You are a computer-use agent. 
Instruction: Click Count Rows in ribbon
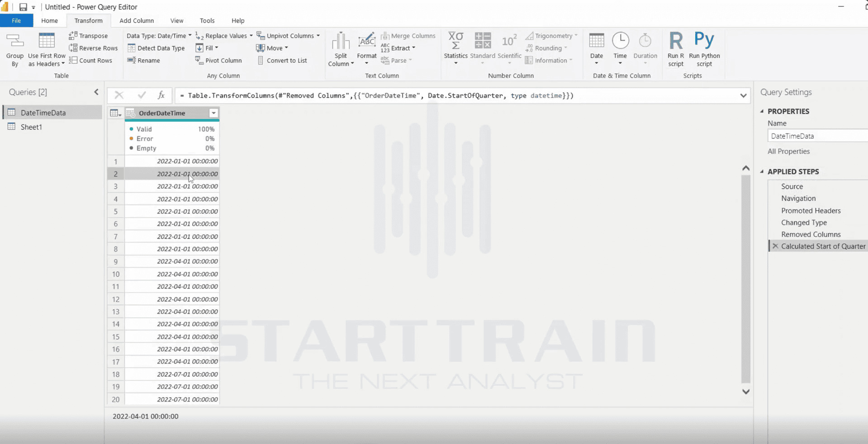[x=90, y=60]
